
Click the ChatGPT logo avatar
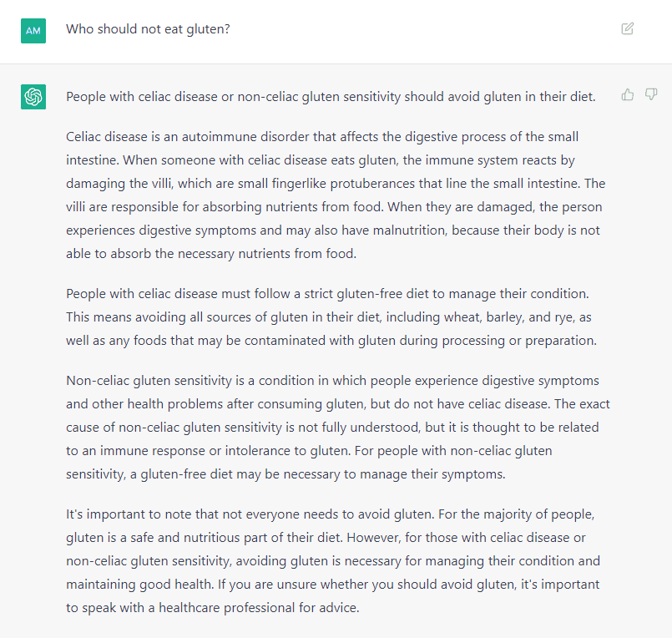click(x=33, y=97)
